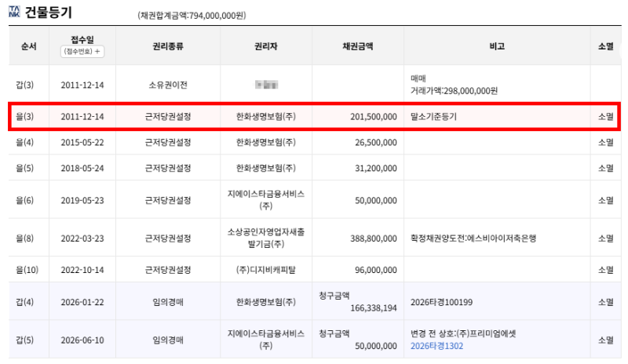Click 소유권이전 right type cell
Viewport: 628px width, 364px height.
point(168,85)
